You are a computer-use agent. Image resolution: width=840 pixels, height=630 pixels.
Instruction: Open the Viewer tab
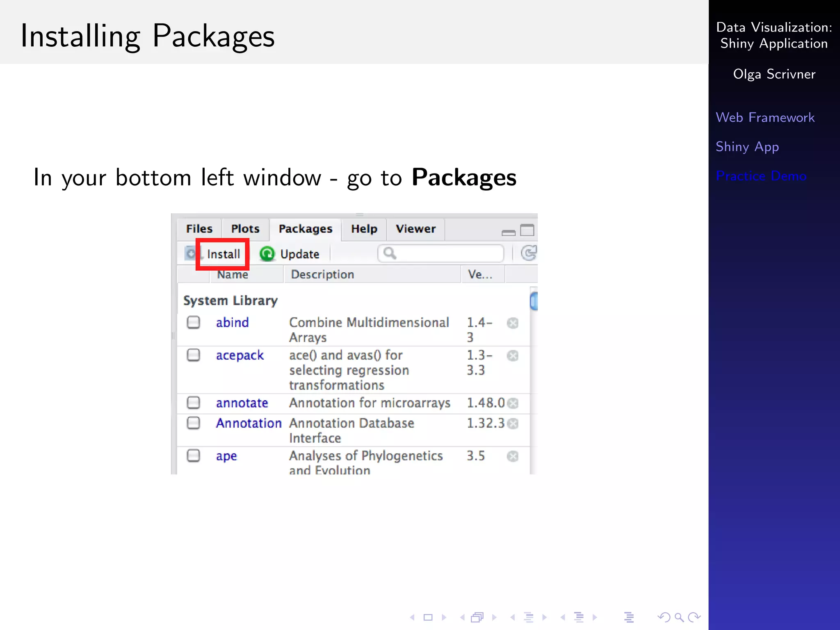[x=415, y=229]
